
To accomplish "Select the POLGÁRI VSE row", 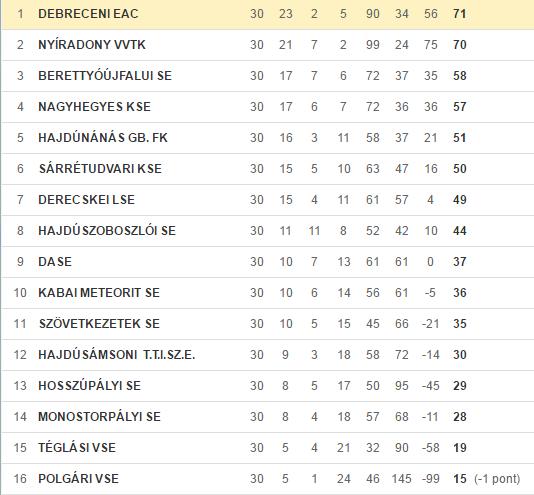I will click(x=267, y=479).
